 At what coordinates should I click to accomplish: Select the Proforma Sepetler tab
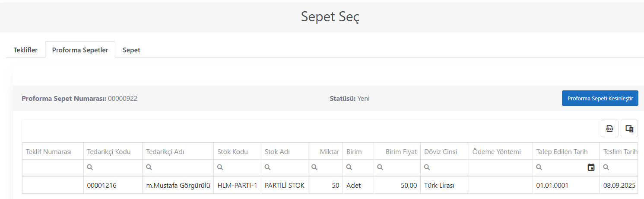coord(80,50)
